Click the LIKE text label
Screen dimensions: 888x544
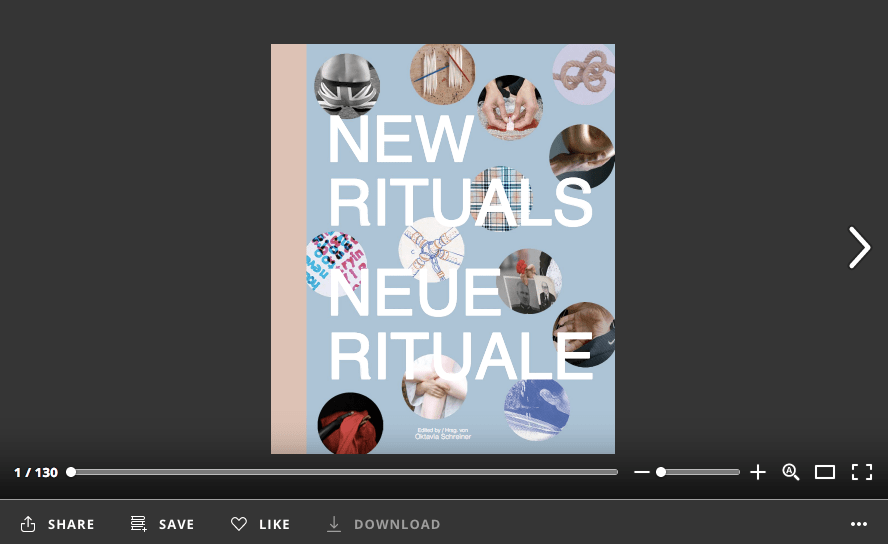tap(274, 524)
